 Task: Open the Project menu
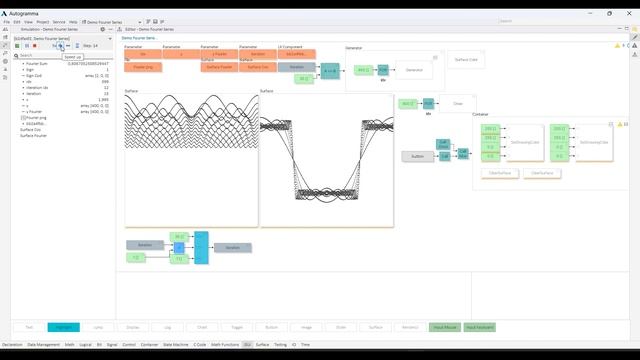pyautogui.click(x=43, y=22)
